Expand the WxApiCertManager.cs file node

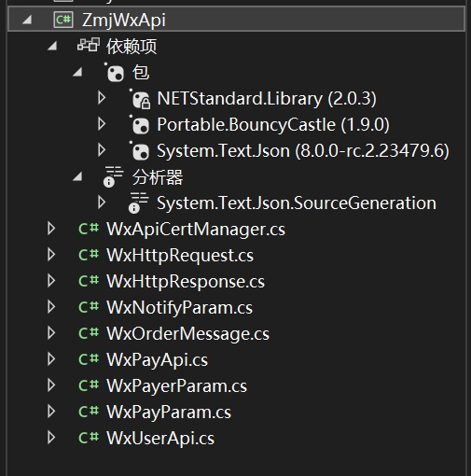point(51,229)
